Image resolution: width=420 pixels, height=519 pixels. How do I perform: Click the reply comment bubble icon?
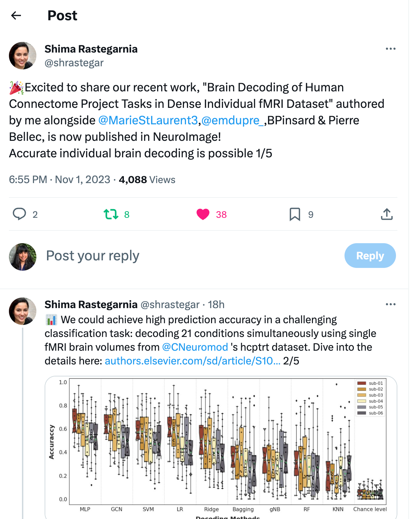[x=20, y=214]
